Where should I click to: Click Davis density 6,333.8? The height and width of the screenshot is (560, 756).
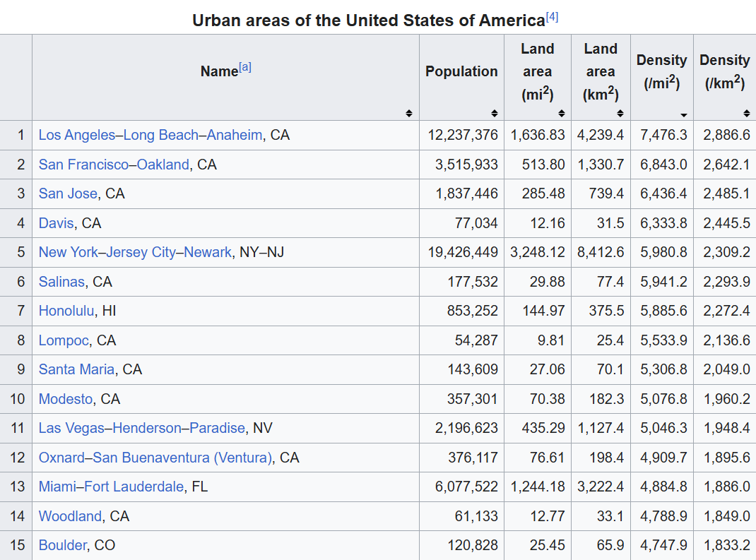663,223
